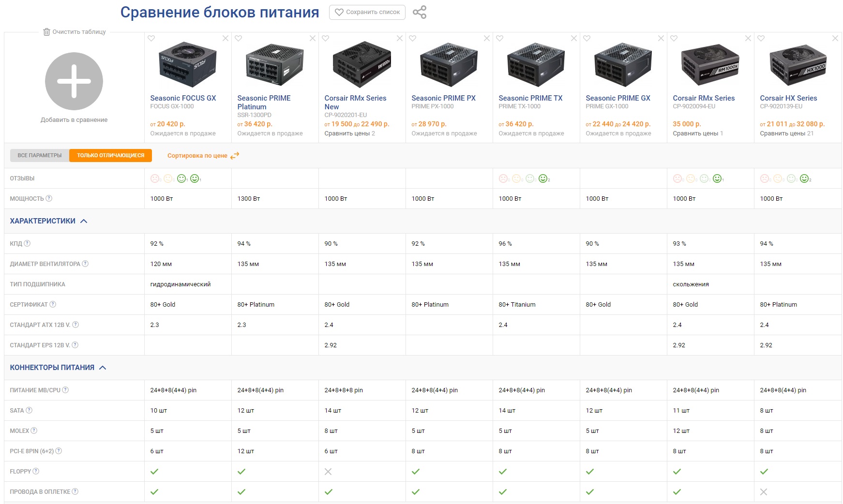This screenshot has height=504, width=843.
Task: Click Corsair RM1000x product image
Action: tap(710, 65)
